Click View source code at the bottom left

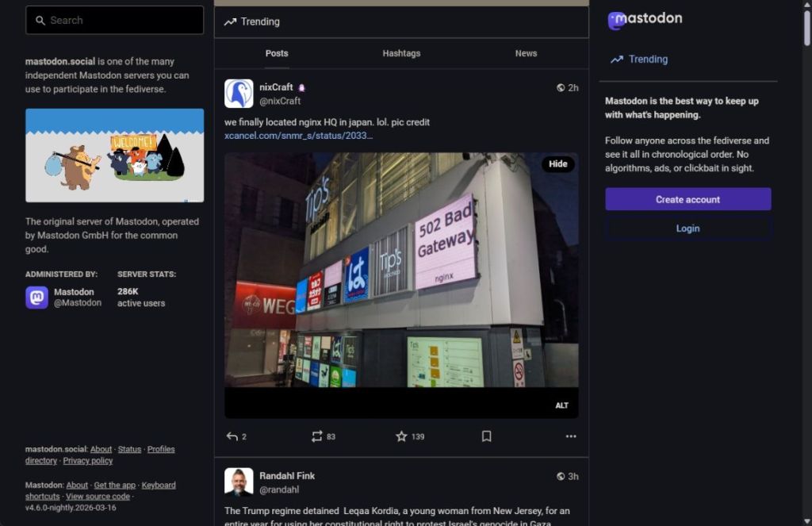click(x=97, y=496)
